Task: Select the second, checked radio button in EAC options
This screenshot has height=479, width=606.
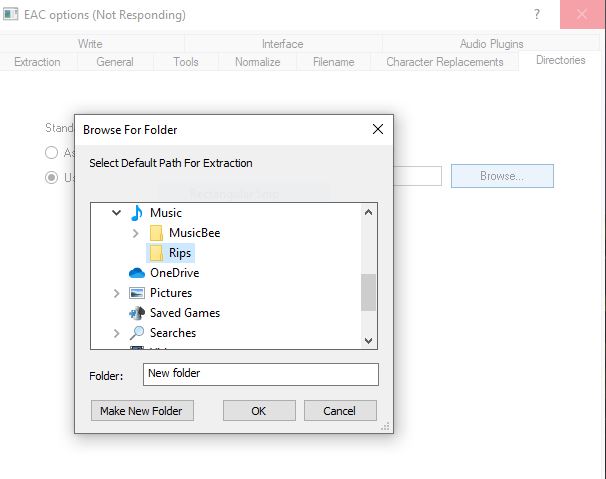Action: (51, 178)
